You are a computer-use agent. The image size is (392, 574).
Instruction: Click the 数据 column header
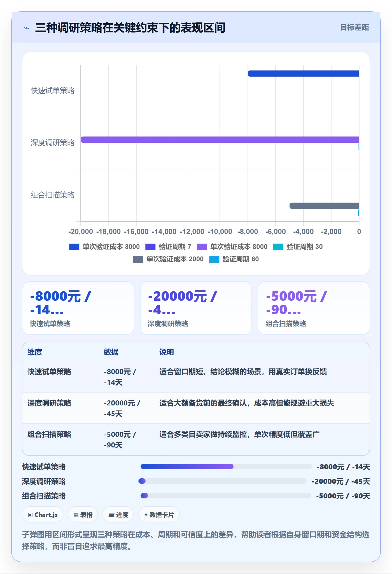(x=111, y=352)
